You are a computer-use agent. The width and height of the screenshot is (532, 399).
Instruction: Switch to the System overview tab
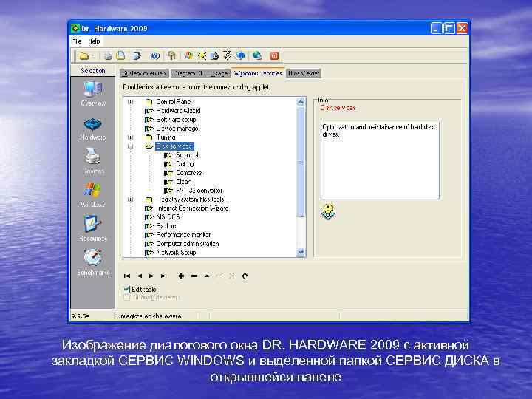144,73
